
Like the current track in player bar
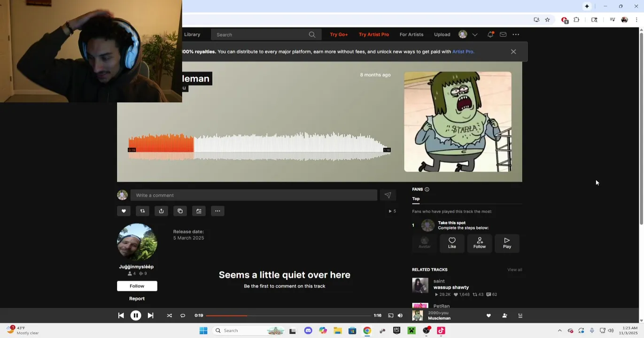pos(489,316)
